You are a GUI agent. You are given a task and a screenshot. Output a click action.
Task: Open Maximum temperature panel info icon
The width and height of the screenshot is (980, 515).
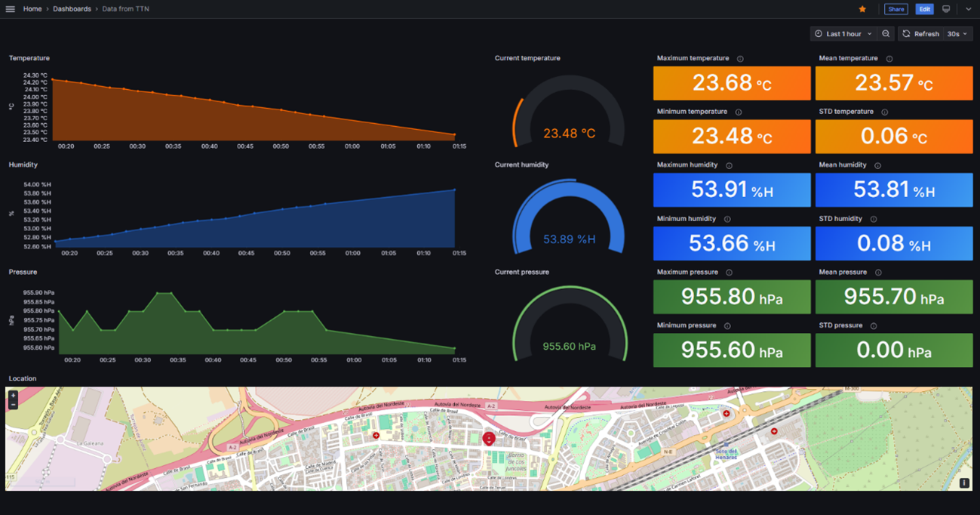click(x=740, y=59)
